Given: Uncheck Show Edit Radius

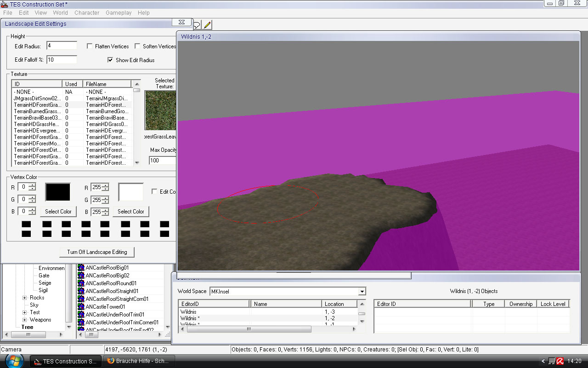Looking at the screenshot, I should [x=110, y=60].
